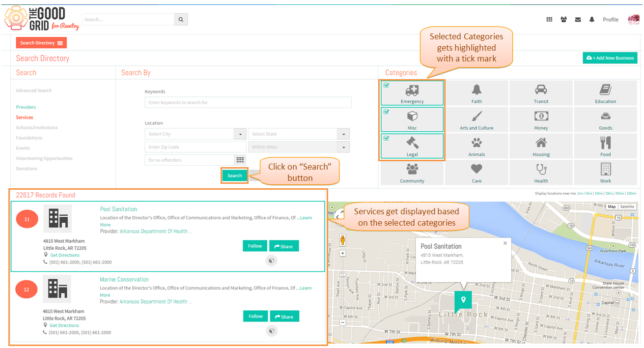Click the Keywords input field
644x348 pixels.
[248, 102]
